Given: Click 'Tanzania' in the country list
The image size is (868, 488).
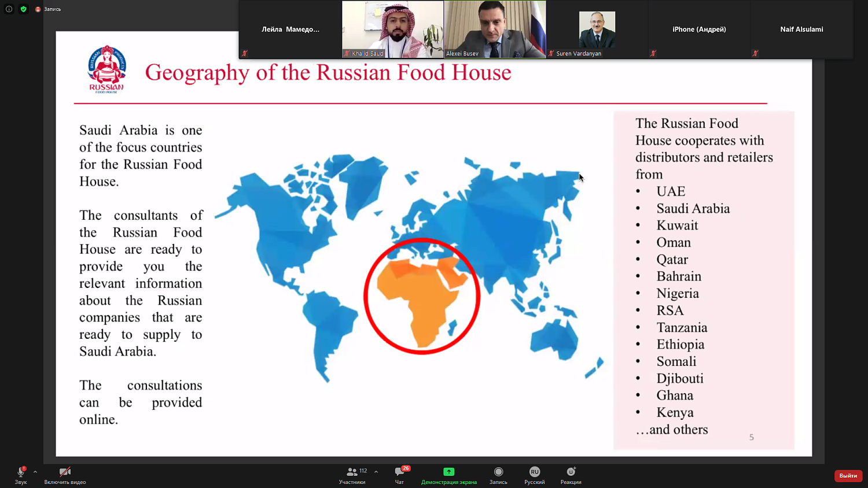Looking at the screenshot, I should pyautogui.click(x=682, y=327).
